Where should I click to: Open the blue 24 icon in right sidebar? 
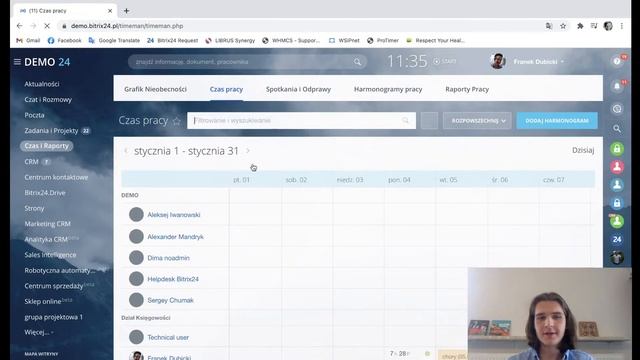click(x=617, y=239)
